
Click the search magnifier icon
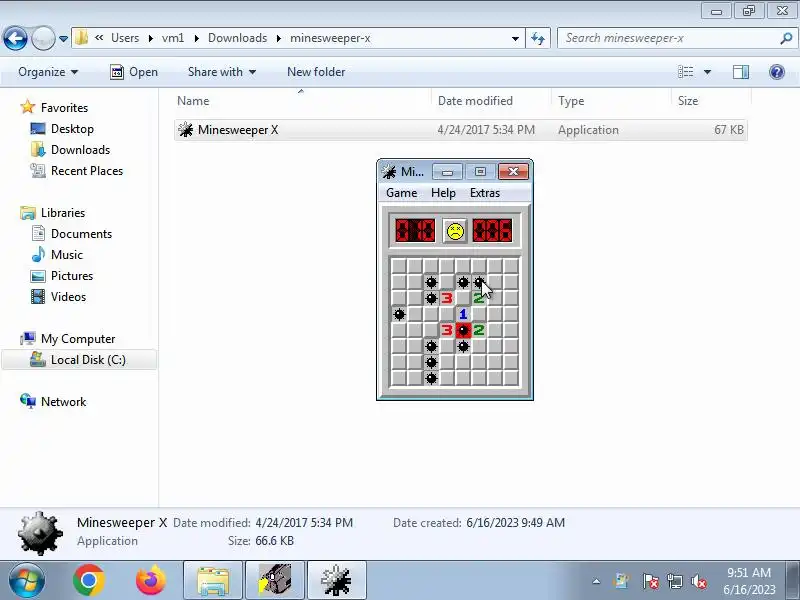click(x=786, y=38)
